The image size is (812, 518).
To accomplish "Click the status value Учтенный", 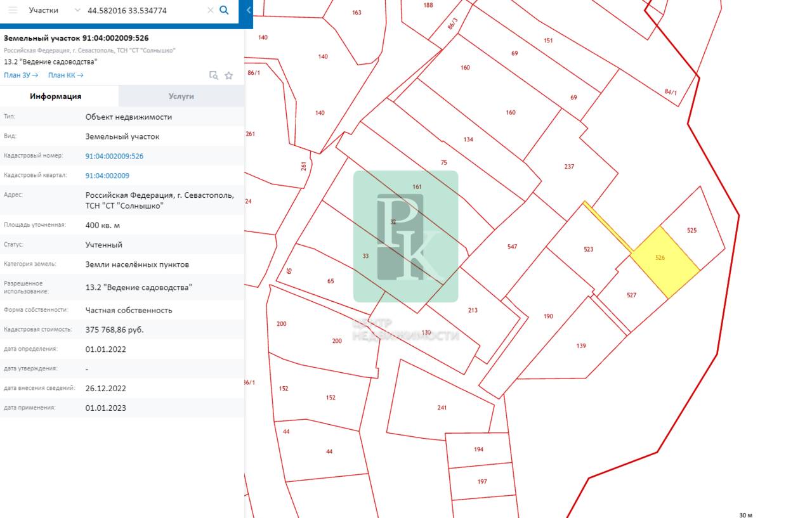I will pyautogui.click(x=104, y=245).
